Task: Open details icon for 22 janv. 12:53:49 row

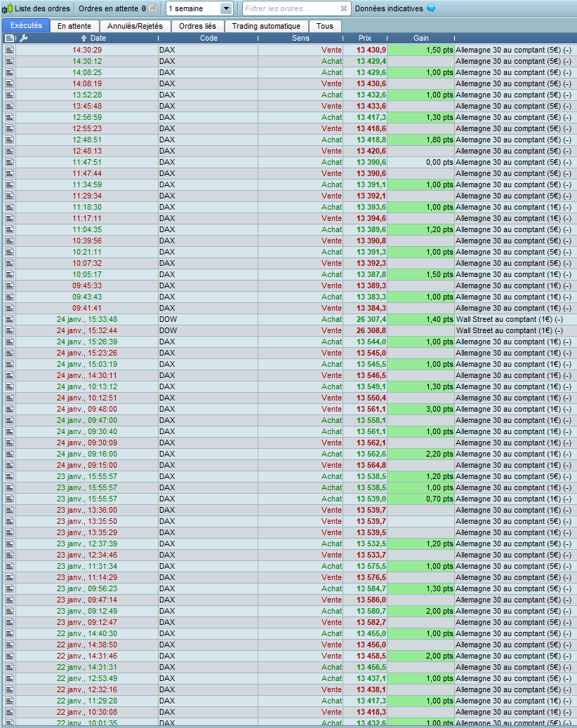Action: pos(10,678)
